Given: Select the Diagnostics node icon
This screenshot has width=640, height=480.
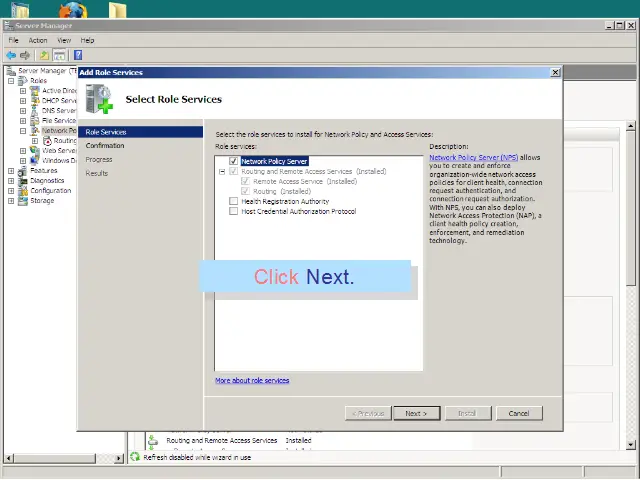Looking at the screenshot, I should 23,181.
